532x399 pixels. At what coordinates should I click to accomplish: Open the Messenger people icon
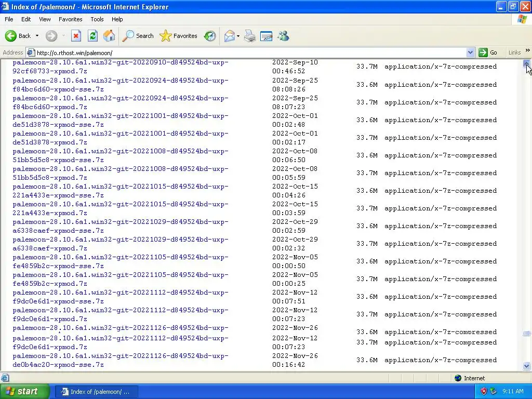point(283,36)
